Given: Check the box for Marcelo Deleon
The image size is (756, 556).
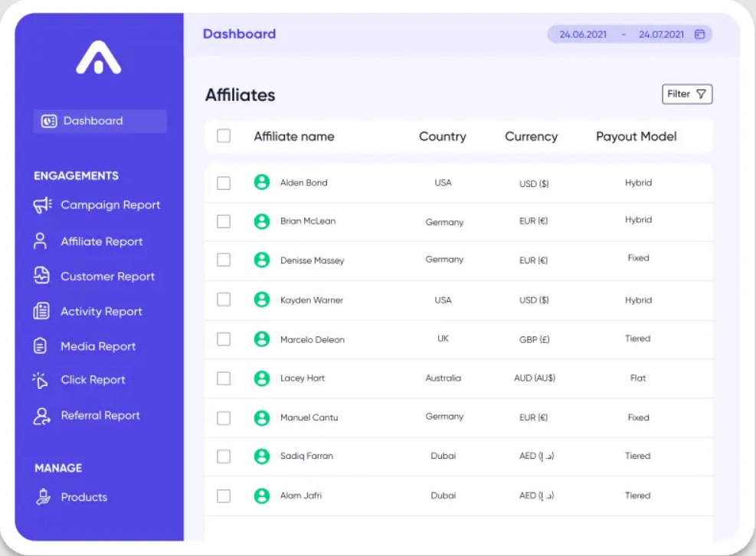Looking at the screenshot, I should [x=224, y=339].
